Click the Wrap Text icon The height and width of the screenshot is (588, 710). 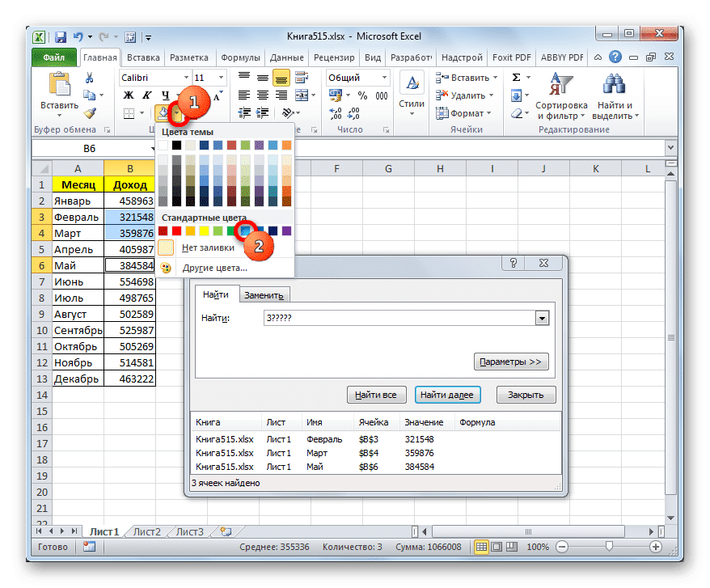click(x=301, y=78)
